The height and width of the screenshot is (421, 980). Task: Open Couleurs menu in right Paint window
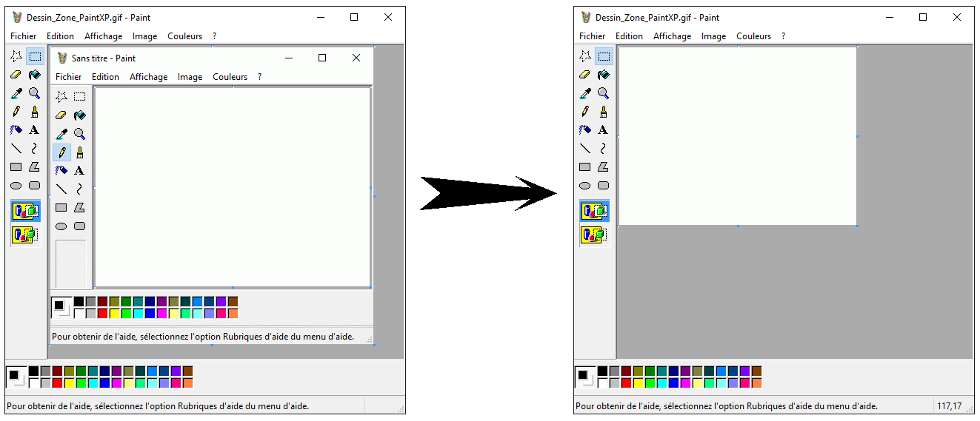[x=753, y=36]
